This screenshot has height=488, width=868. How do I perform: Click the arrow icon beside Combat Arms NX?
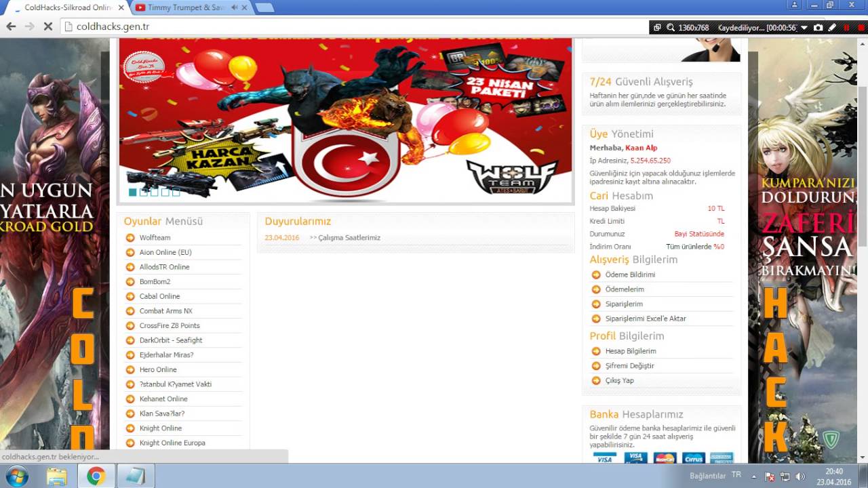tap(130, 311)
